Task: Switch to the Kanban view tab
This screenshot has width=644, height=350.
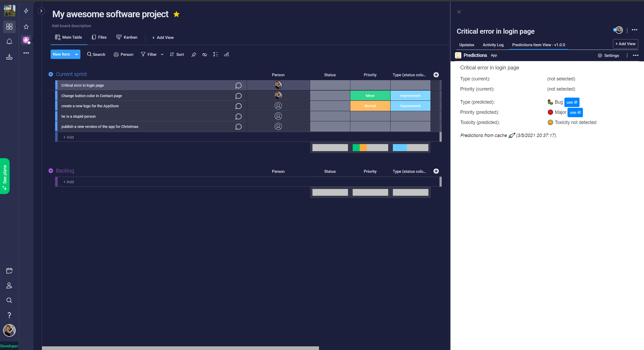Action: click(127, 37)
